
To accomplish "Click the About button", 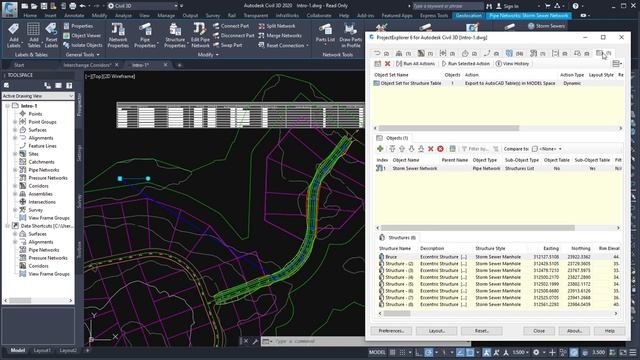I will click(x=574, y=331).
